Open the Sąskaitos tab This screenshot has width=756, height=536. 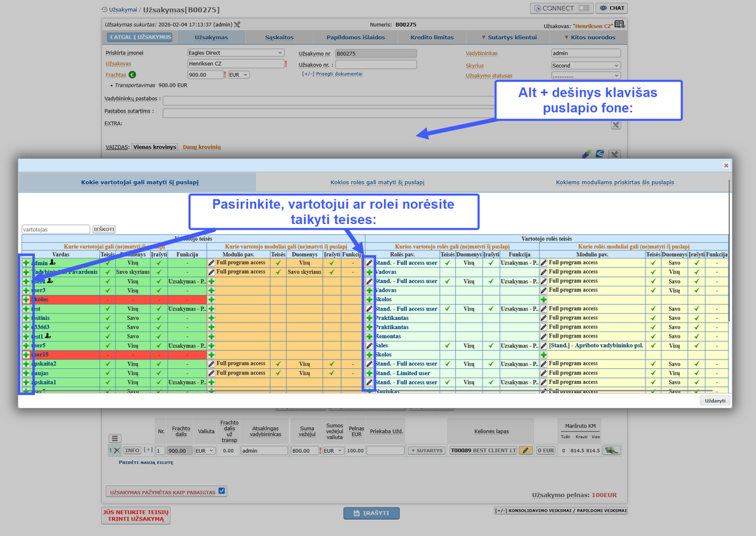(x=279, y=37)
